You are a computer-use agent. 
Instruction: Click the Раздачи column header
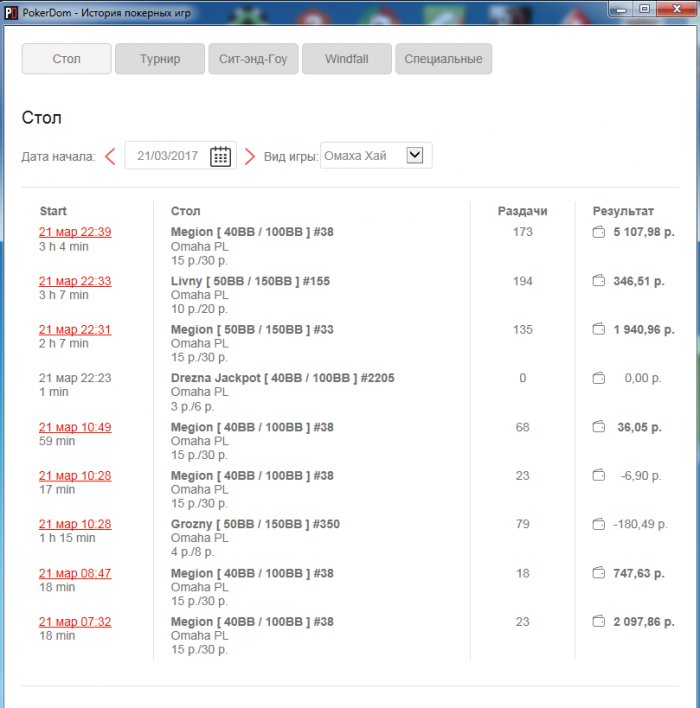point(523,211)
